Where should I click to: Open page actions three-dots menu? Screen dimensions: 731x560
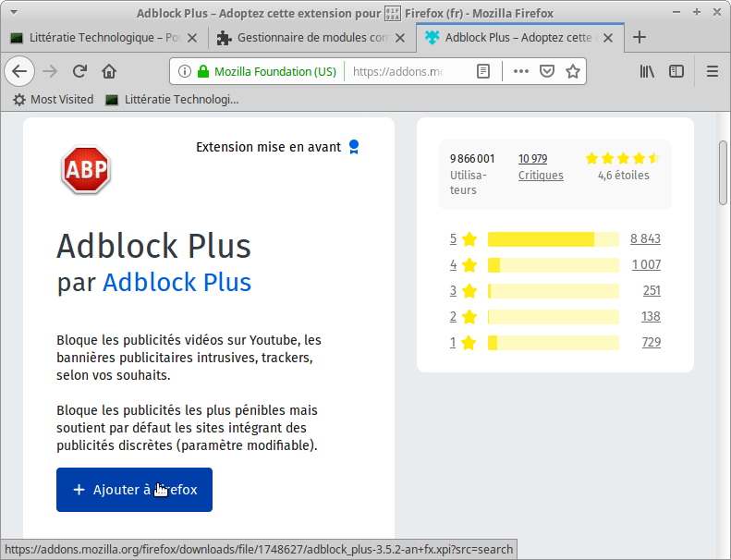tap(520, 71)
